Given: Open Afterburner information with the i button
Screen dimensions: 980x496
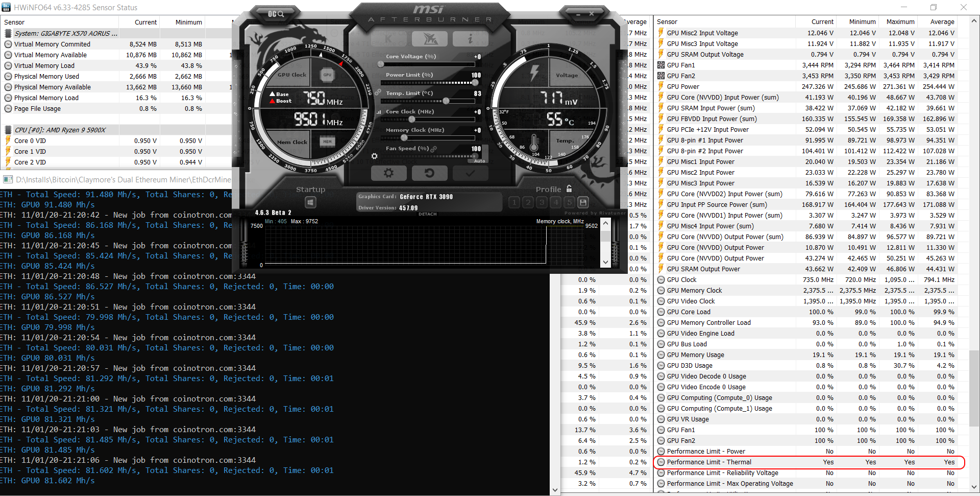Looking at the screenshot, I should pyautogui.click(x=471, y=39).
